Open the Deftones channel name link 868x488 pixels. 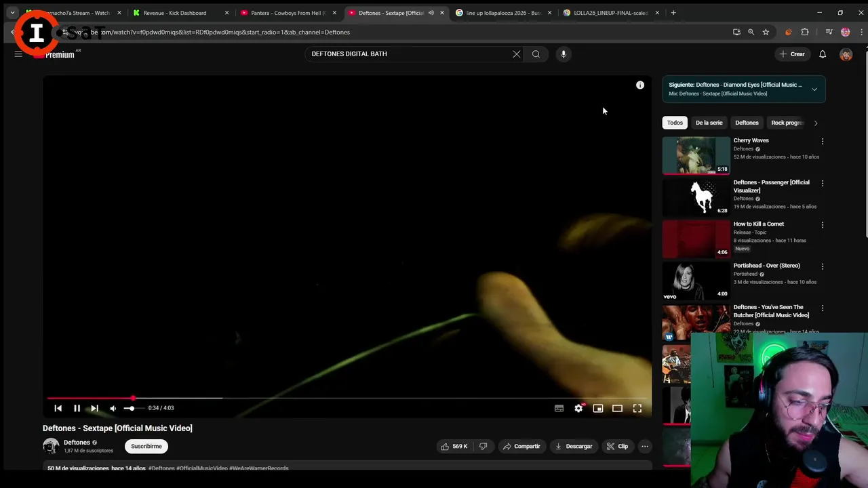click(x=77, y=443)
